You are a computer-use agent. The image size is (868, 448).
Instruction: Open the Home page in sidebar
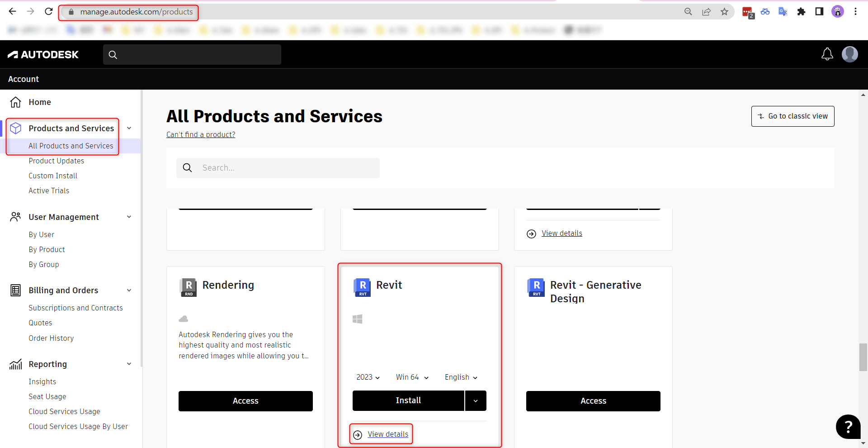40,102
